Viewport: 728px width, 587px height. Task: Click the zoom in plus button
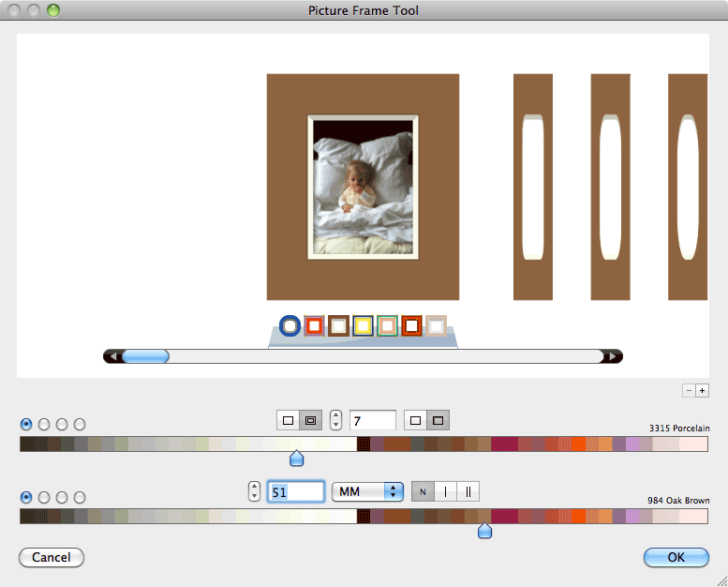(702, 391)
